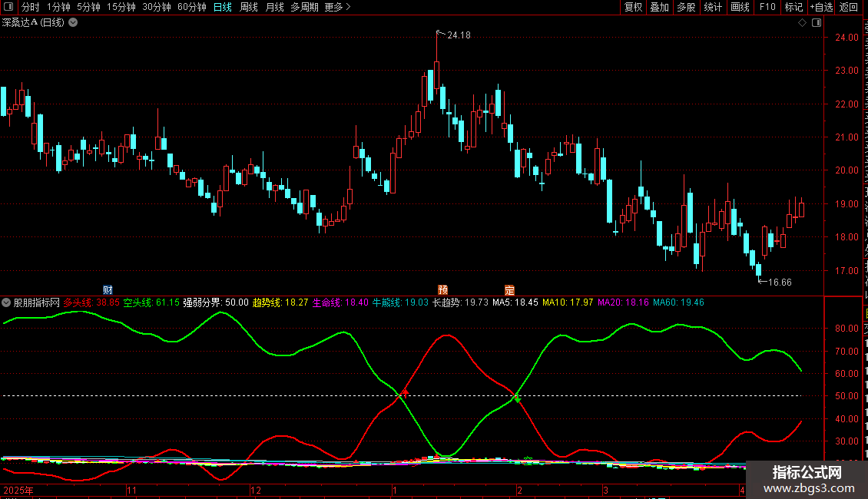Click the 生命线: 18.40 label
868x499 pixels.
tap(340, 302)
